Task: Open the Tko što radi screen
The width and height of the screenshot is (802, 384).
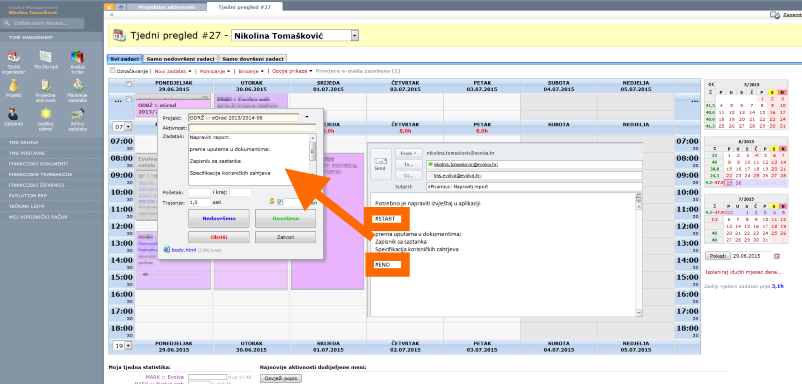Action: pyautogui.click(x=46, y=57)
